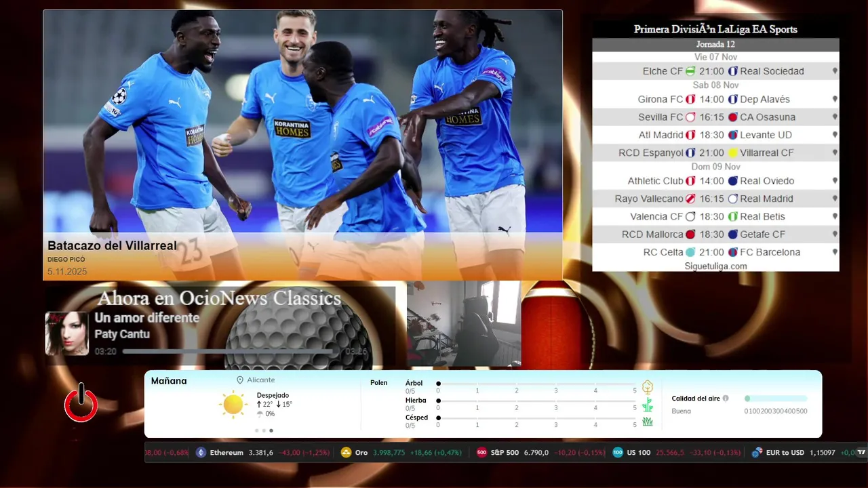868x488 pixels.
Task: Click the Rayo Vallecano team crest
Action: click(690, 199)
